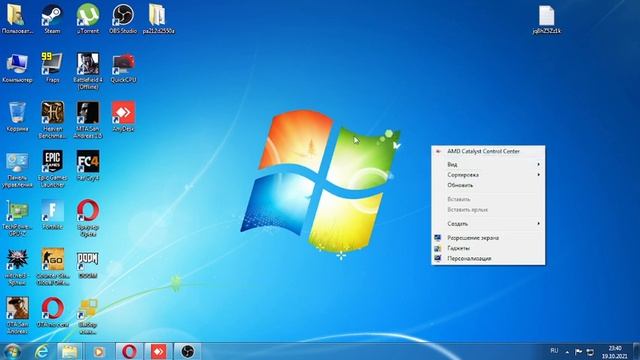
Task: Switch to OBS Studio on the taskbar
Action: [188, 351]
